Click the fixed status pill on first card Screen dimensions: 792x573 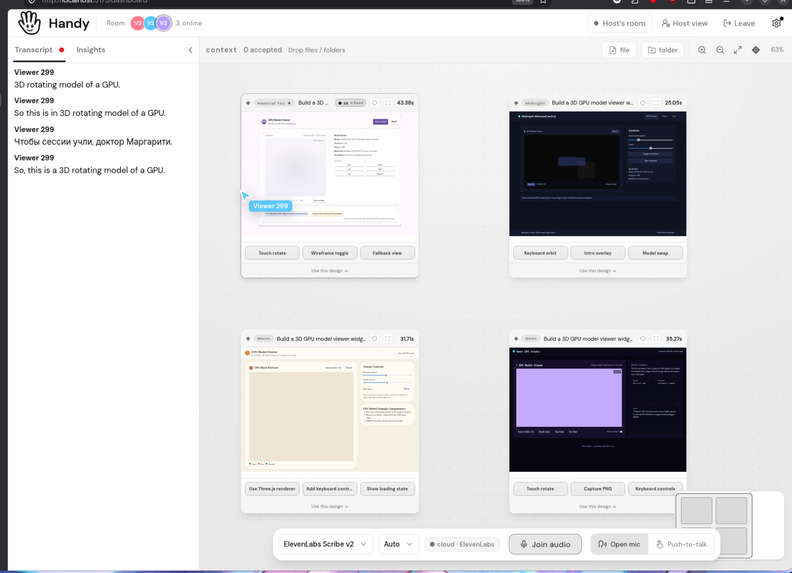pyautogui.click(x=351, y=103)
